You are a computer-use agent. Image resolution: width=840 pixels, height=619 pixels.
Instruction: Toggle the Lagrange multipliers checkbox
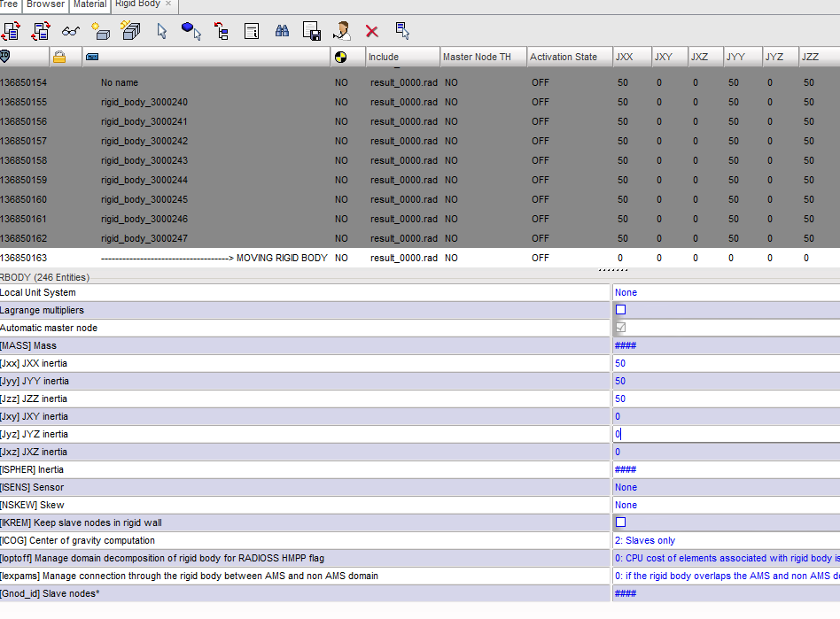[x=620, y=310]
